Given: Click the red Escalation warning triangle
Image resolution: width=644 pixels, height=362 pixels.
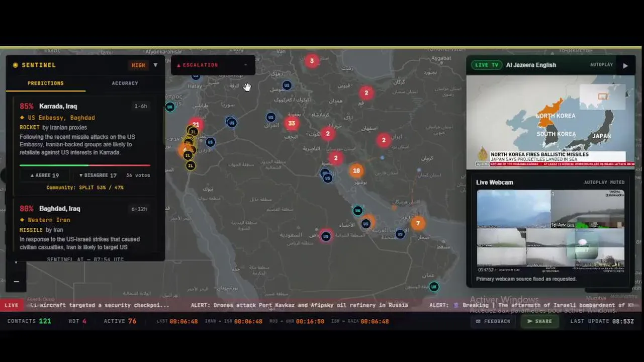Looking at the screenshot, I should [178, 65].
